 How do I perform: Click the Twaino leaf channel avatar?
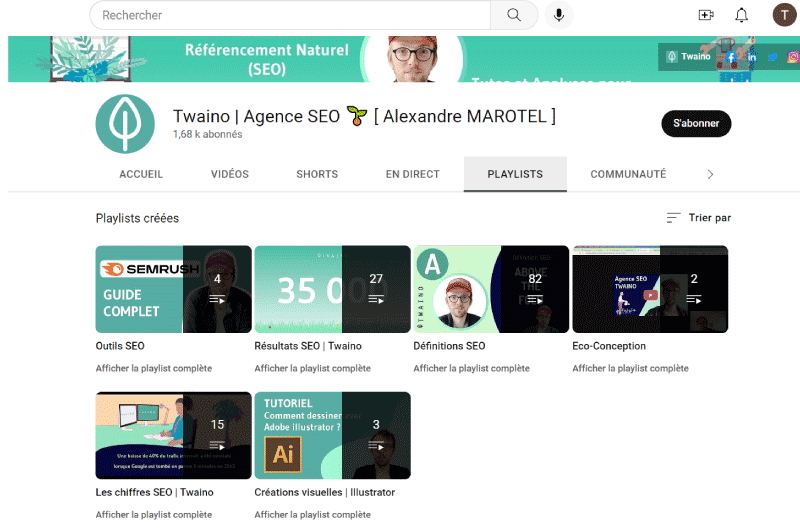(x=125, y=123)
